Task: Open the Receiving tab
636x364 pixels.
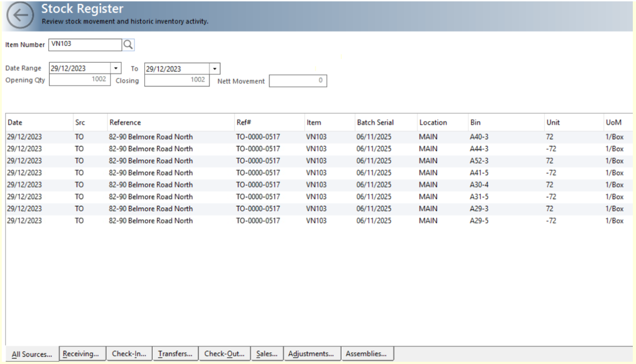Action: (x=83, y=354)
